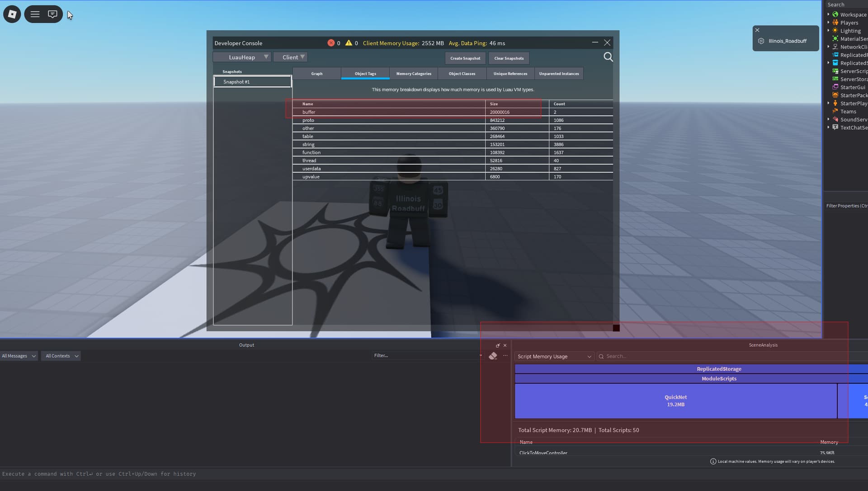Screen dimensions: 868x491
Task: Click the Teams flag icon in Explorer
Action: (x=835, y=112)
